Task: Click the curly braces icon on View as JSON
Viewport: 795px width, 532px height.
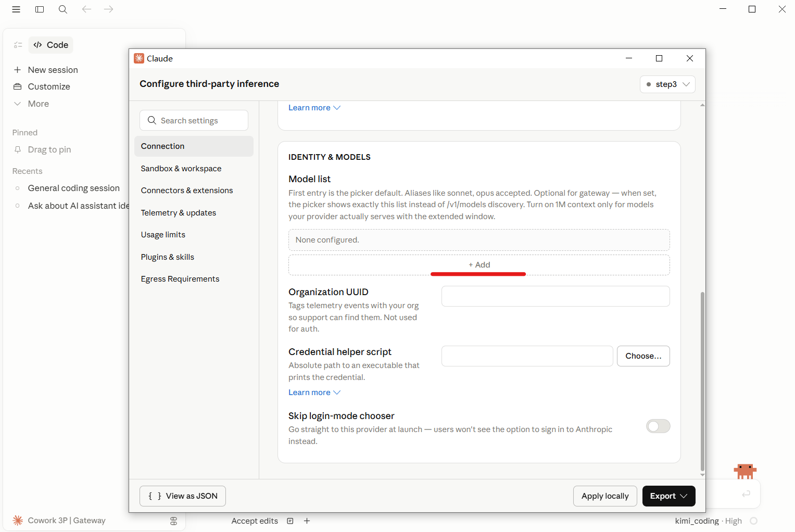Action: click(155, 496)
